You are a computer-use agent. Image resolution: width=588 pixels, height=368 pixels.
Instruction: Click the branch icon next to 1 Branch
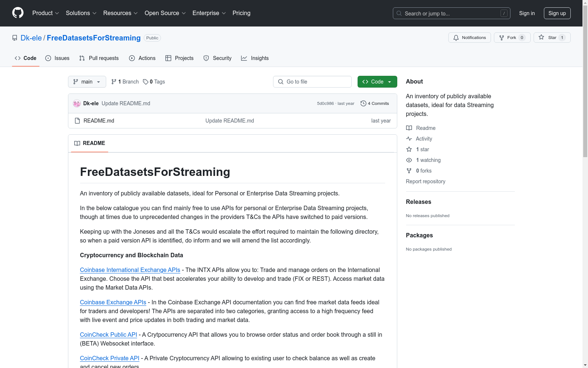tap(114, 82)
